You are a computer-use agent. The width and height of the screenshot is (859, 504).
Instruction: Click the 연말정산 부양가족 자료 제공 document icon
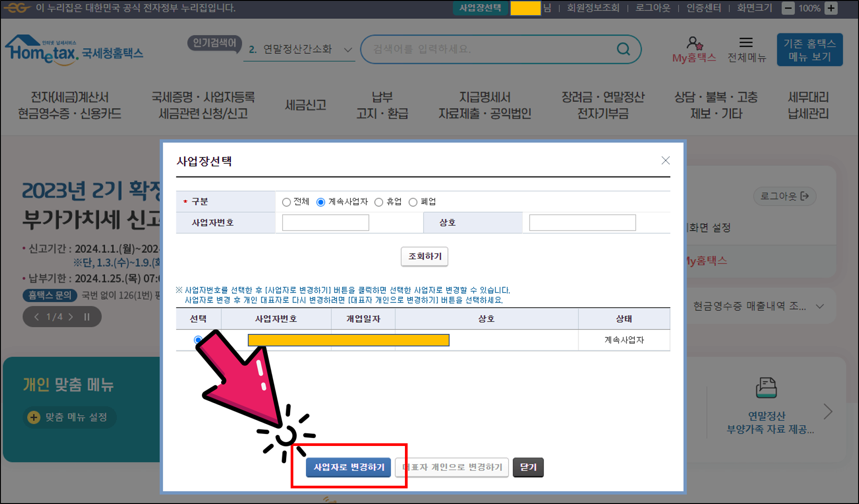766,387
